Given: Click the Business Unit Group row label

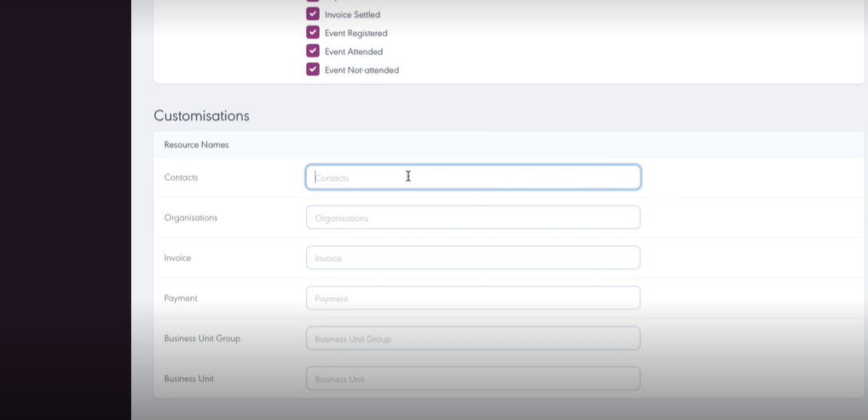Looking at the screenshot, I should coord(202,339).
